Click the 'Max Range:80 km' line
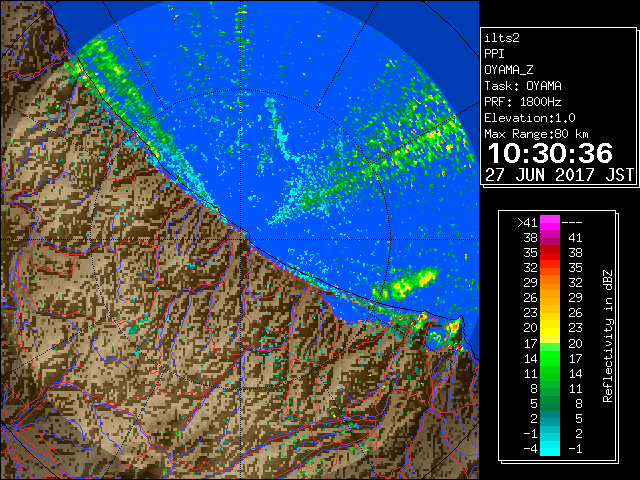The height and width of the screenshot is (480, 640). (x=536, y=134)
